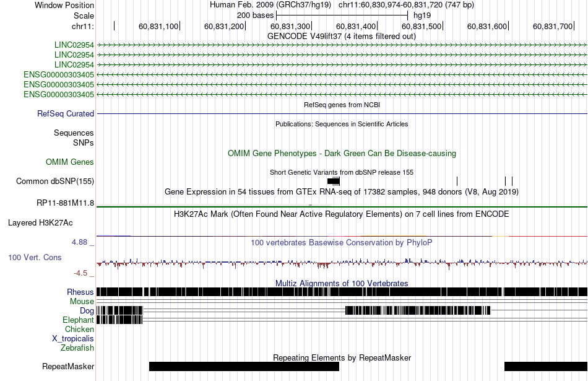Click the OMIM Genes track label
This screenshot has height=381, width=588.
click(69, 162)
